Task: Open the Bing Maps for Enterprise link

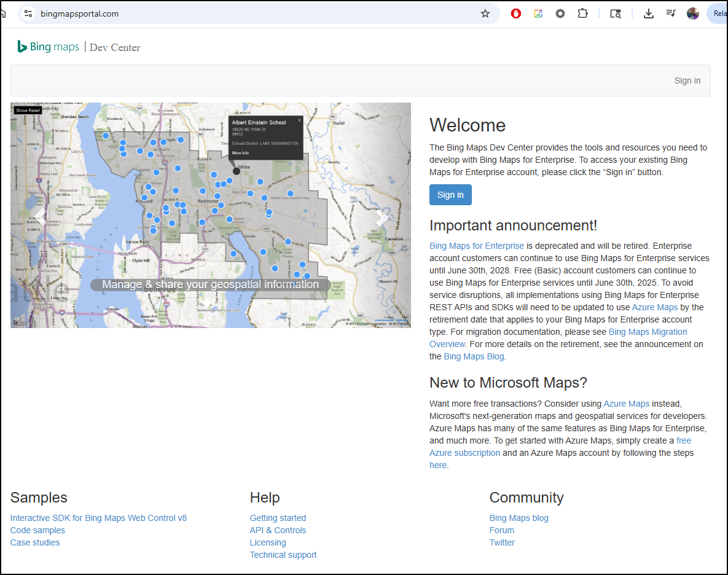Action: tap(477, 246)
